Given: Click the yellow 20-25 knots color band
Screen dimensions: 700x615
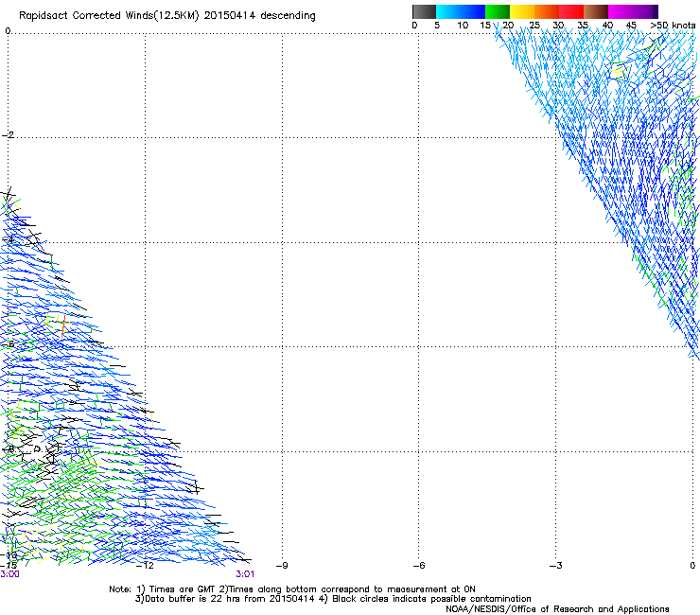Looking at the screenshot, I should click(522, 11).
